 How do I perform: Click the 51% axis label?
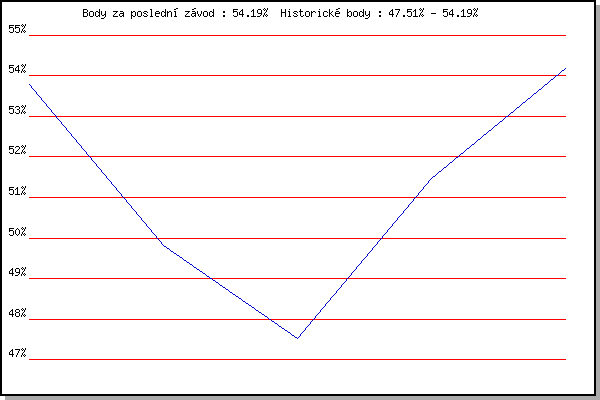click(x=17, y=191)
